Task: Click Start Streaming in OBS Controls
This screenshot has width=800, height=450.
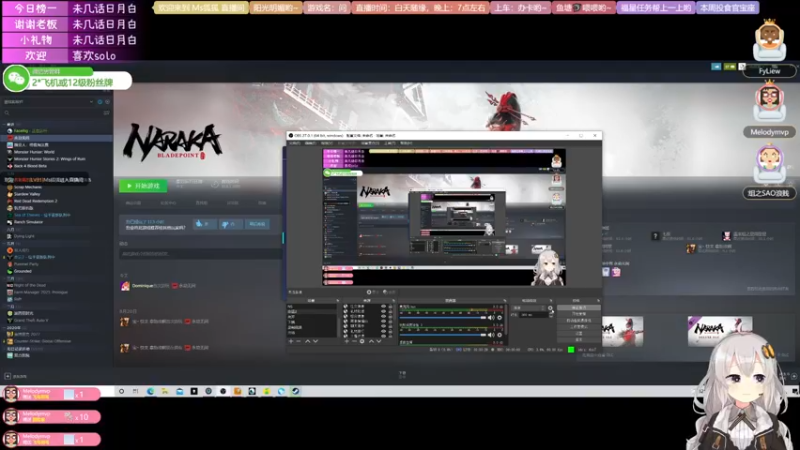Action: click(578, 307)
